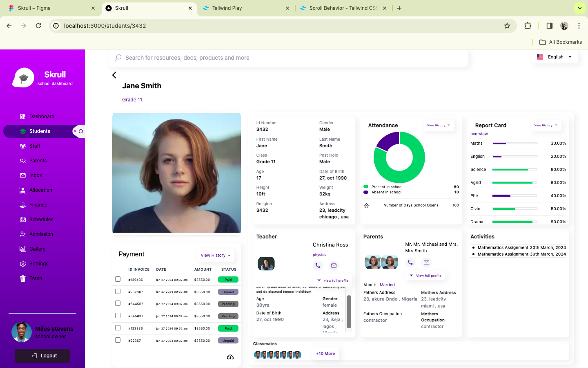Open Attendance View History dropdown

(x=439, y=126)
